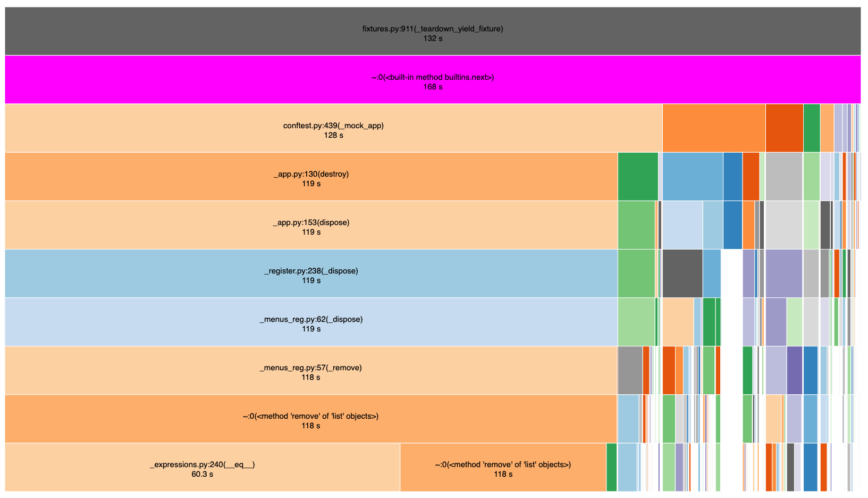Select the _expressions.py:240(__eq__) block
The image size is (868, 498).
(x=202, y=467)
